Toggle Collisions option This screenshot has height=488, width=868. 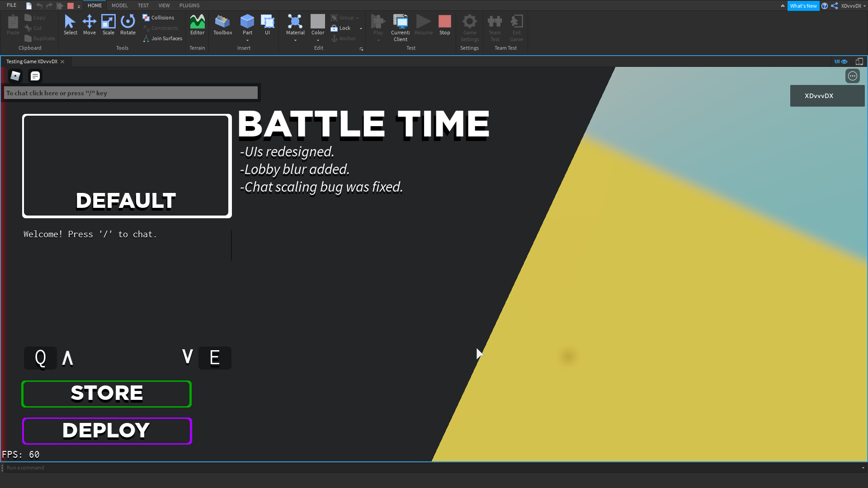click(x=158, y=18)
